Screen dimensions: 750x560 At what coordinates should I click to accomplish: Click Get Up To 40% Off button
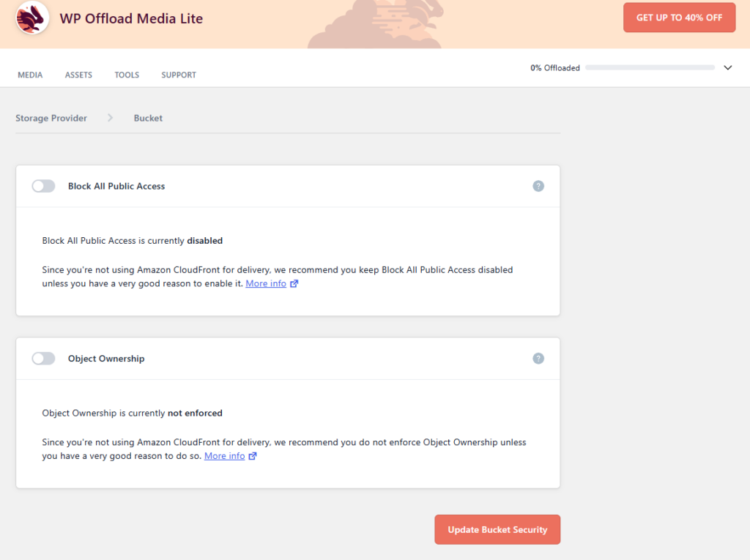click(679, 18)
